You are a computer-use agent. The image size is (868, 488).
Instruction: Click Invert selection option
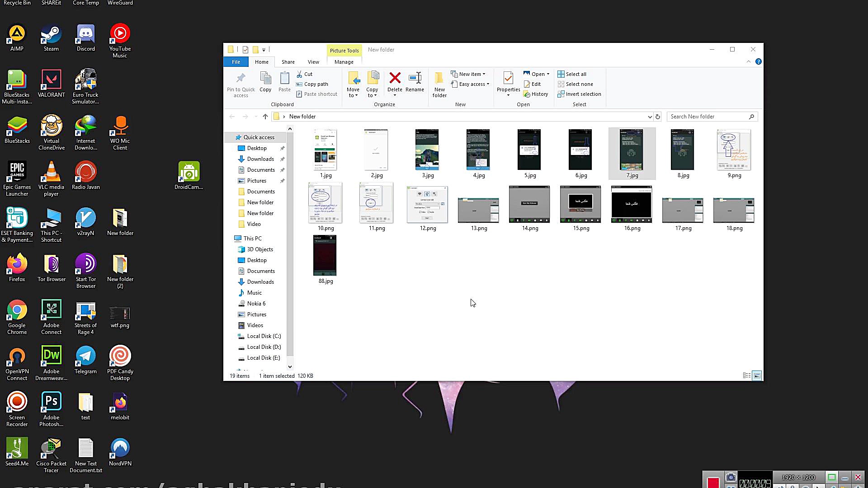[x=583, y=94]
